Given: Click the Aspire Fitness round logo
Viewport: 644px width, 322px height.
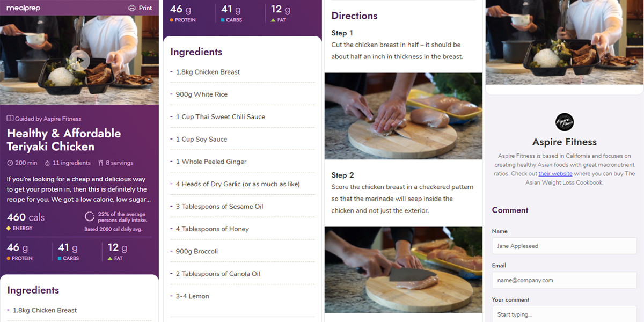Looking at the screenshot, I should (565, 122).
